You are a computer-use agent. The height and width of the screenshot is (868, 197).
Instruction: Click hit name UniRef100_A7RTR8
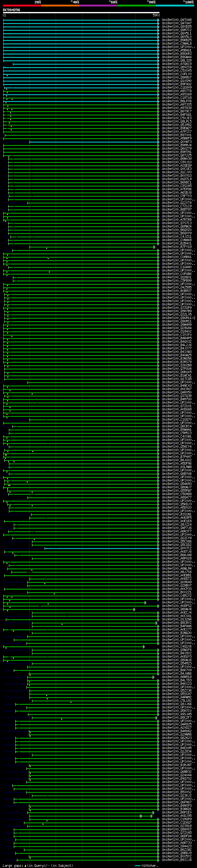coord(177,220)
